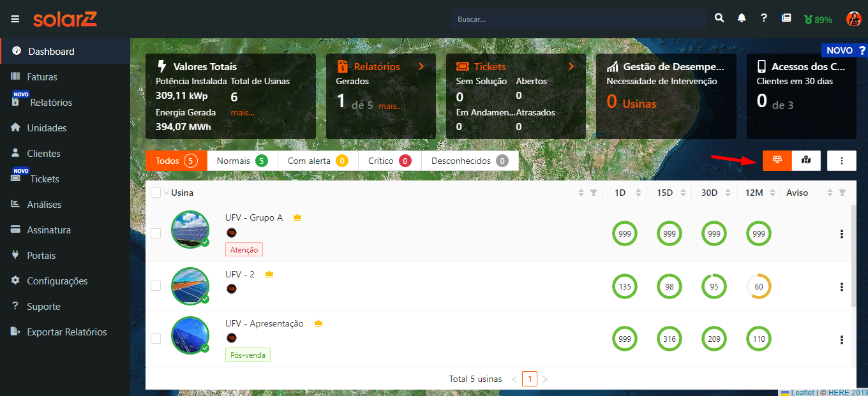868x396 pixels.
Task: Select the Com alerta tab
Action: pyautogui.click(x=317, y=161)
